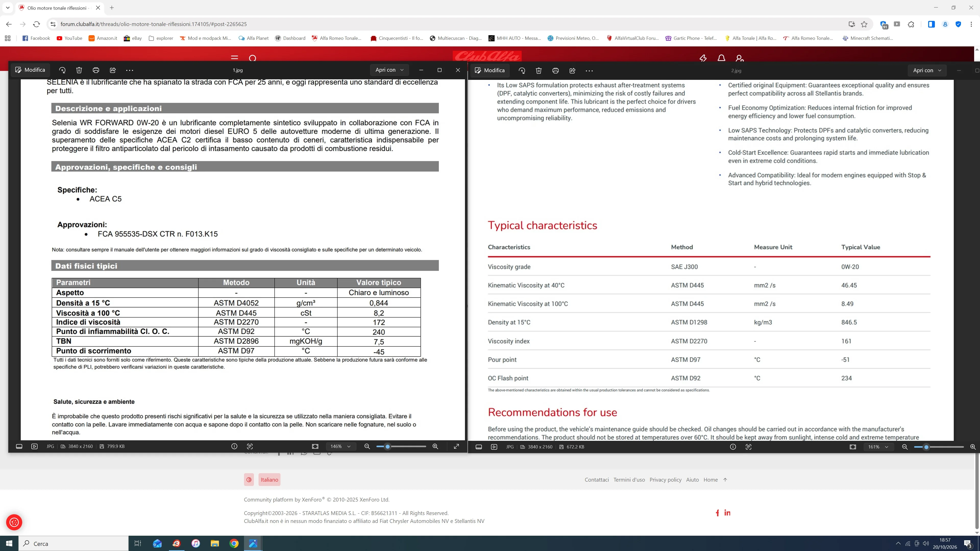Open 146% zoom level dropdown

point(340,446)
